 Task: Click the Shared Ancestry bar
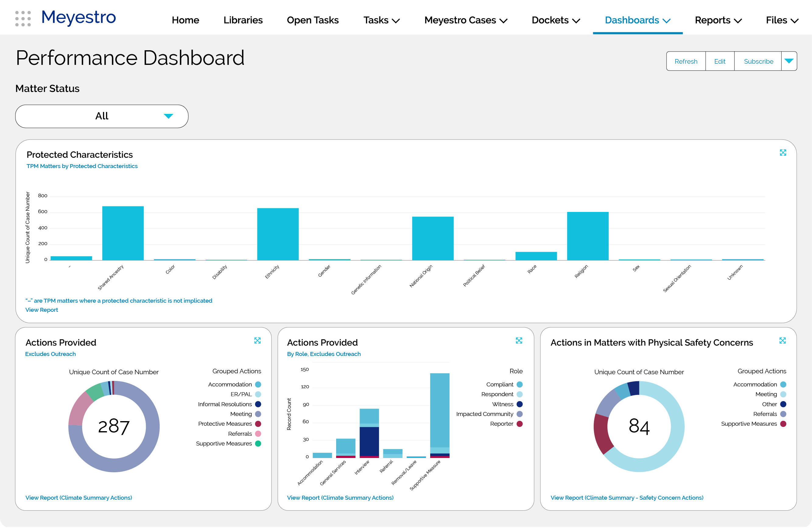pyautogui.click(x=123, y=234)
